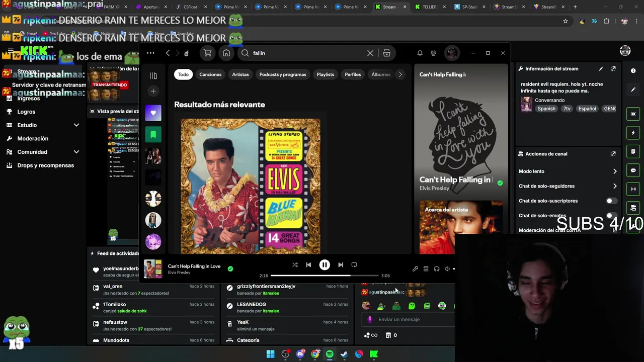Open info icon in Kick right rail
Image resolution: width=644 pixels, height=362 pixels.
tap(633, 71)
